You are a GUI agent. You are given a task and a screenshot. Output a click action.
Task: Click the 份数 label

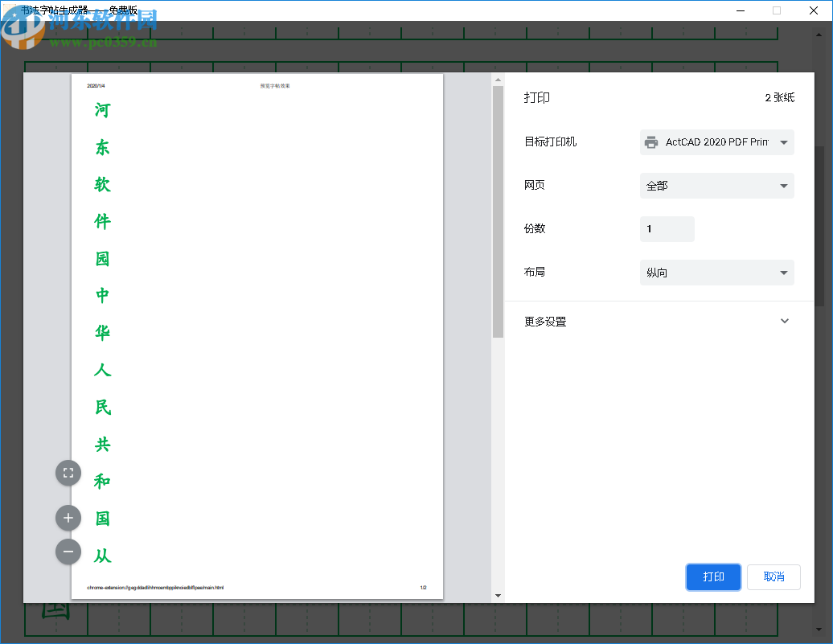535,228
